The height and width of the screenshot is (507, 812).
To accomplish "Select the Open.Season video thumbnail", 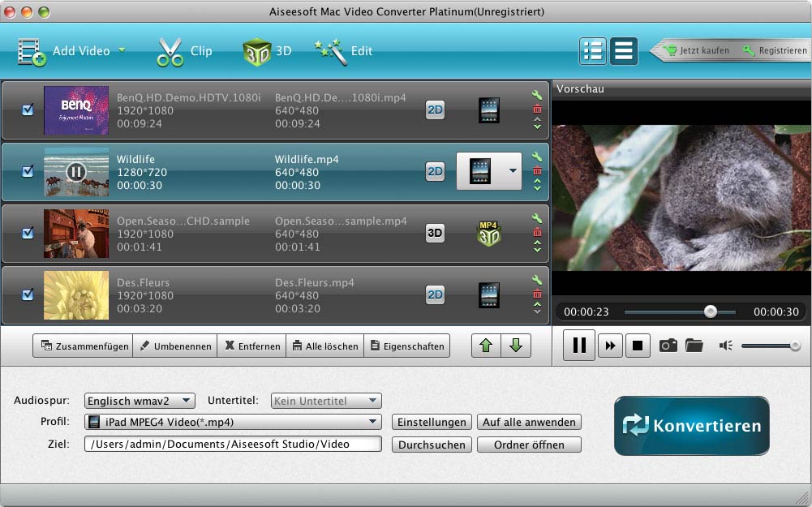I will tap(76, 234).
